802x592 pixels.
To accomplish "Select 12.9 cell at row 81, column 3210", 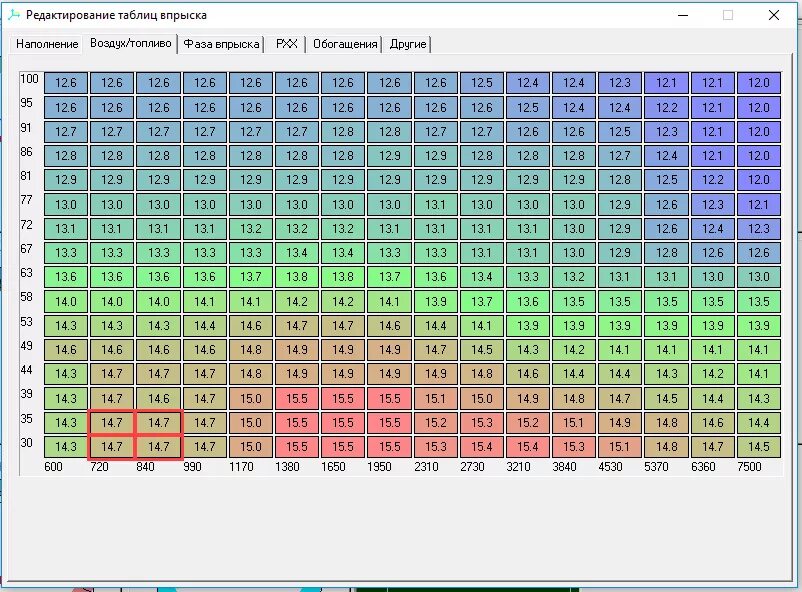I will (x=528, y=180).
